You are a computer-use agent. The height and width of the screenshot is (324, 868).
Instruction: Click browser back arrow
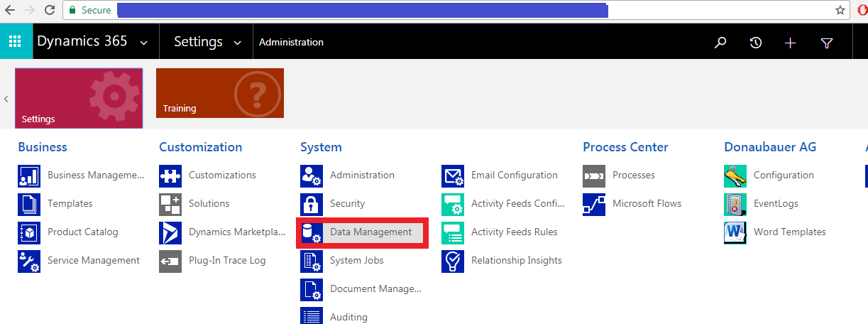[x=10, y=10]
